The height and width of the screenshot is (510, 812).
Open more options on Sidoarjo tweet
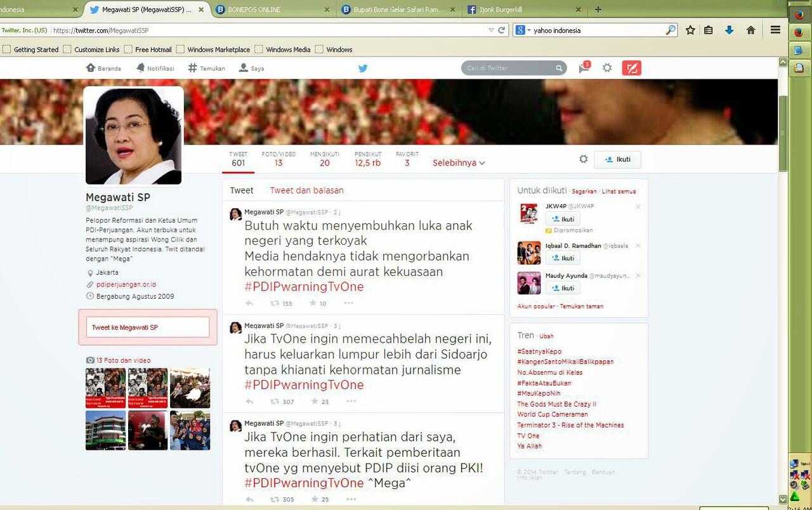click(351, 402)
